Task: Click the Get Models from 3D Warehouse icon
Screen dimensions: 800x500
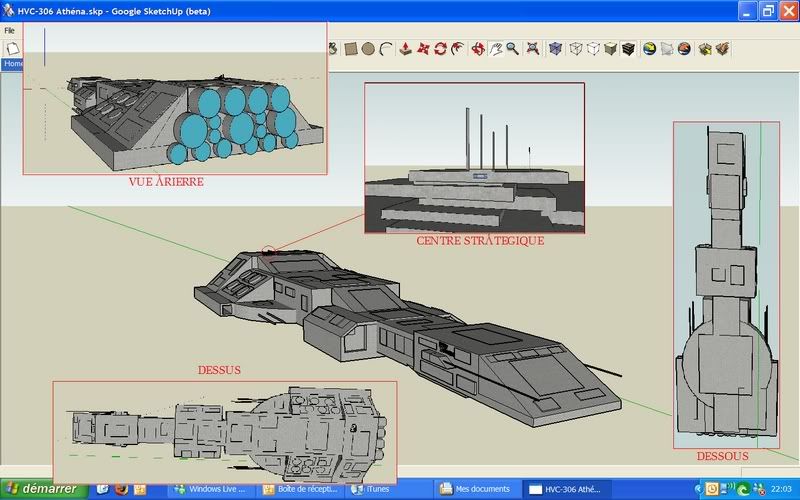Action: coord(705,49)
